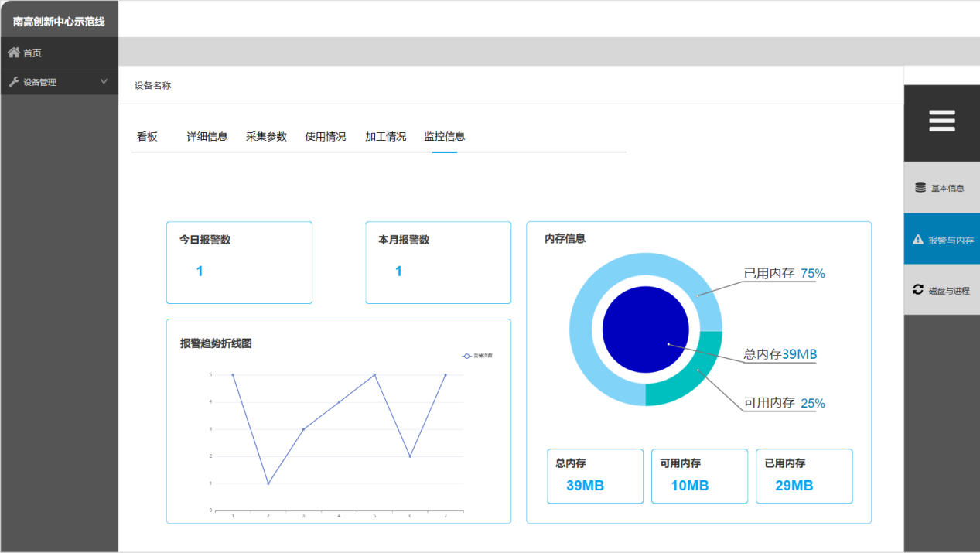
Task: Go to the 使用情况 tab
Action: click(326, 137)
